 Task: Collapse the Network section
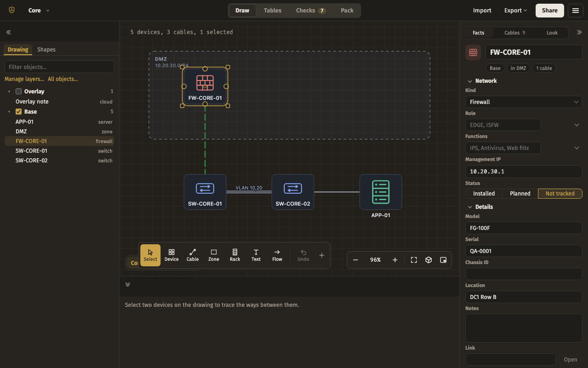[482, 81]
